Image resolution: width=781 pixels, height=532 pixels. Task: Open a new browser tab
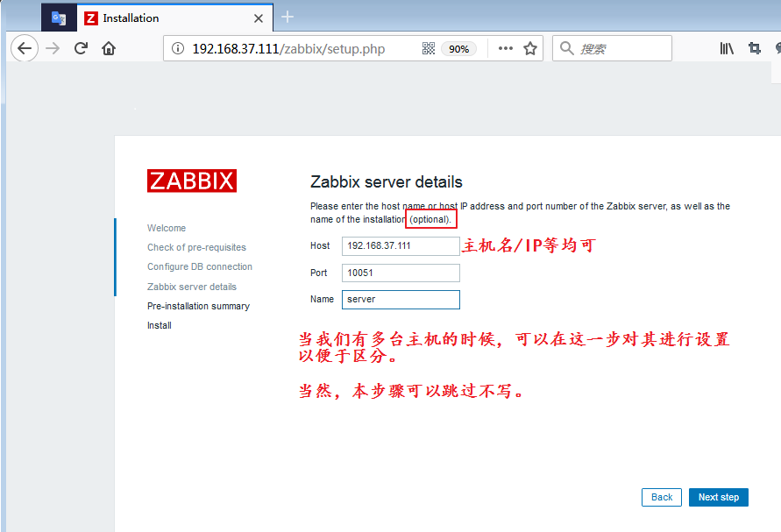tap(288, 18)
